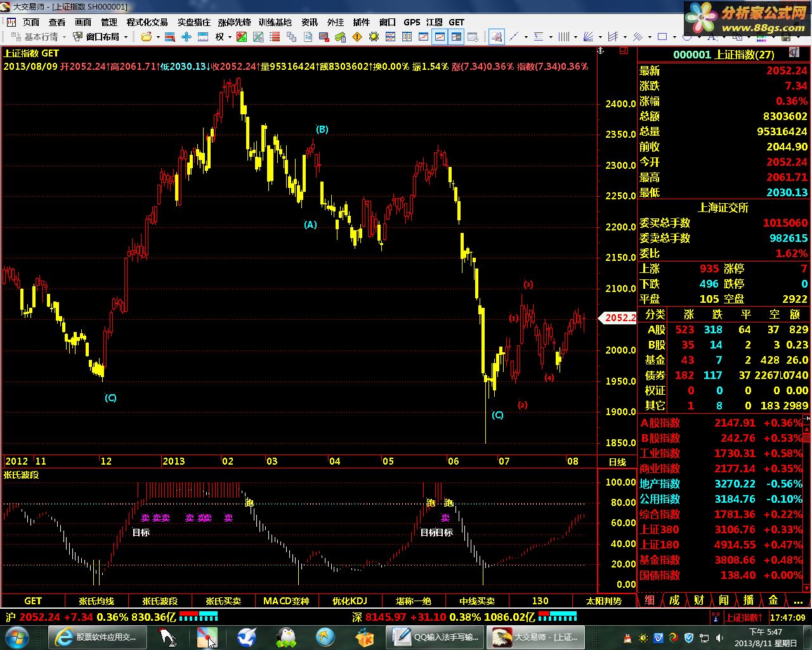Image resolution: width=812 pixels, height=650 pixels.
Task: Click the anchor icon above the price axis
Action: coord(600,50)
